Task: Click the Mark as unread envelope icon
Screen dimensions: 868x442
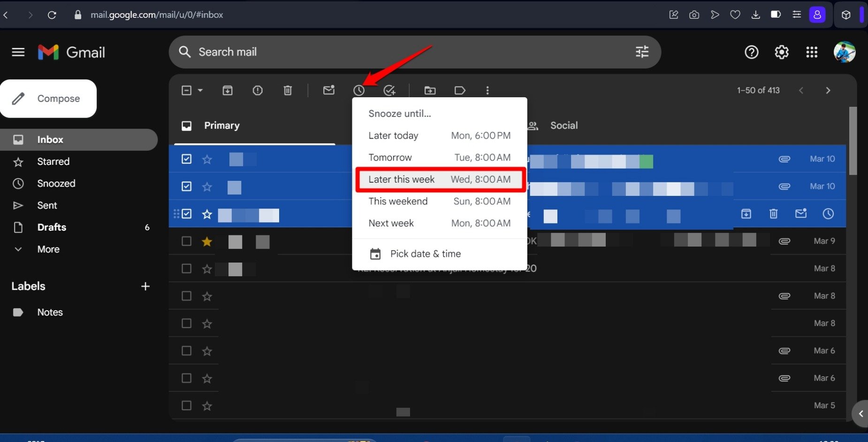Action: pos(329,90)
